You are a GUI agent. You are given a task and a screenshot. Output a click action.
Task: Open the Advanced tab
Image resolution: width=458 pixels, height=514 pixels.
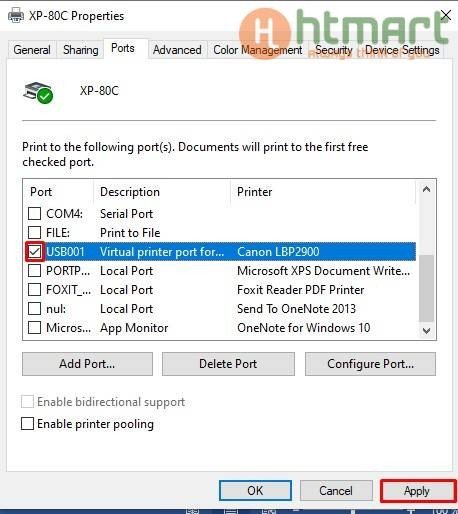[x=177, y=50]
